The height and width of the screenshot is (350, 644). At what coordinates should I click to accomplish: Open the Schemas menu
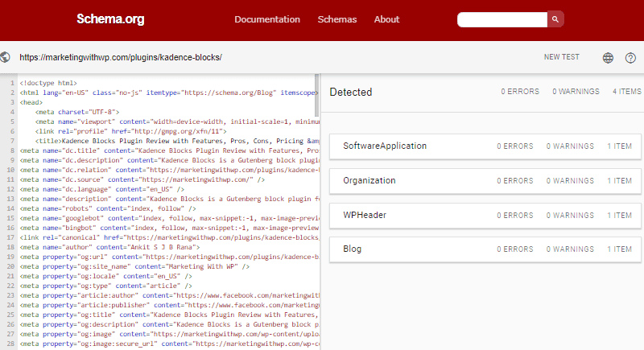pos(336,19)
